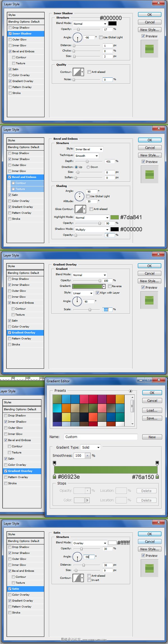Click OK in the Gradient Editor
Image resolution: width=168 pixels, height=644 pixels.
coord(152,393)
